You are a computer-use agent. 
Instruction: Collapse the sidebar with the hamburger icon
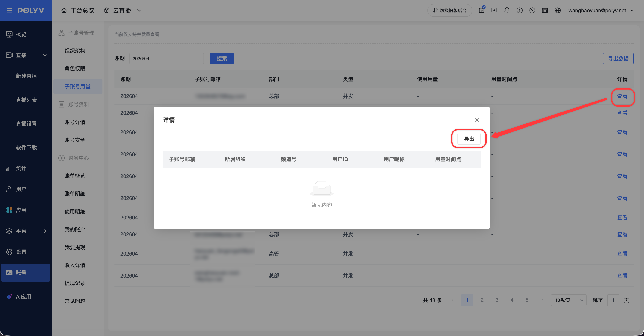point(9,10)
